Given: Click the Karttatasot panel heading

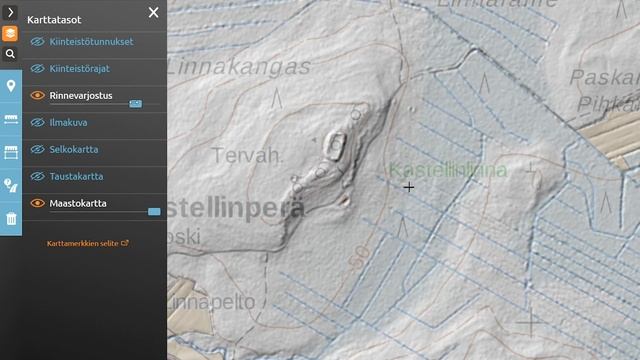Looking at the screenshot, I should (x=54, y=20).
